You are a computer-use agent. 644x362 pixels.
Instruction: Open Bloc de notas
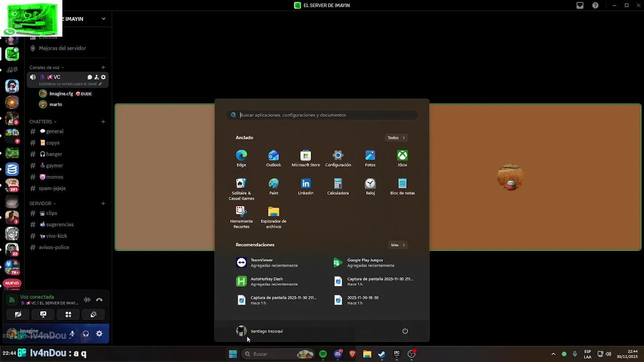(x=403, y=186)
